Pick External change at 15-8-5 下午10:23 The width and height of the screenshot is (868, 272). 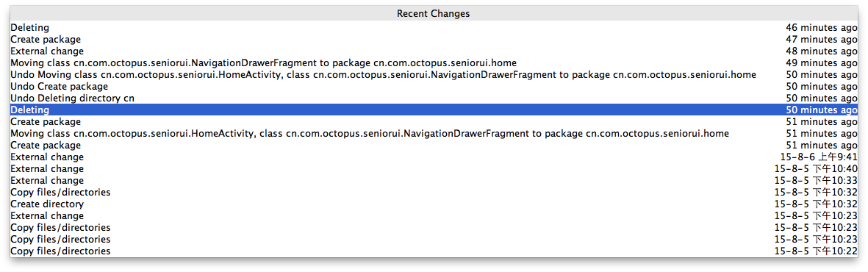coord(434,216)
